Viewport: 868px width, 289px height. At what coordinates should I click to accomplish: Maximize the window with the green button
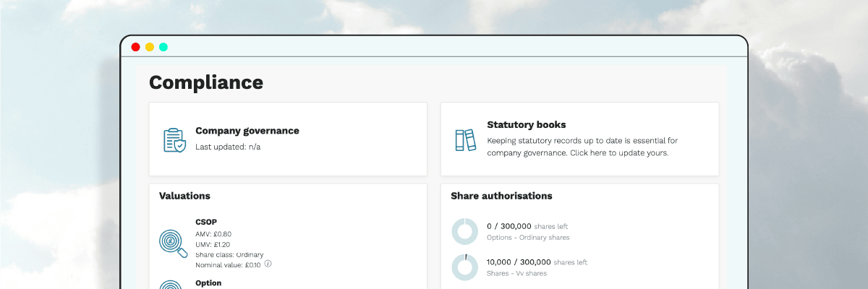(163, 47)
